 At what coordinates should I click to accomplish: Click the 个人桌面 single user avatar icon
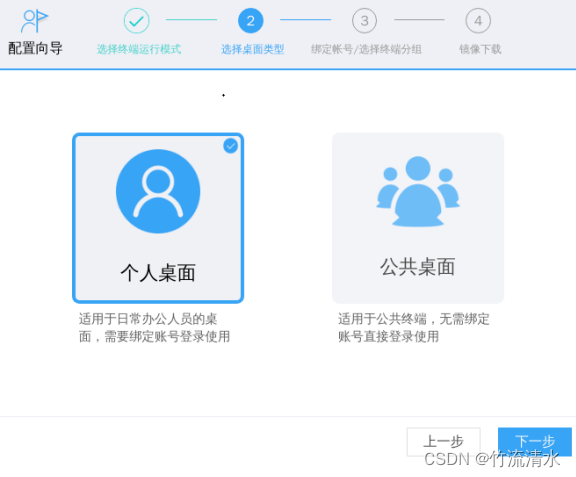tap(158, 191)
